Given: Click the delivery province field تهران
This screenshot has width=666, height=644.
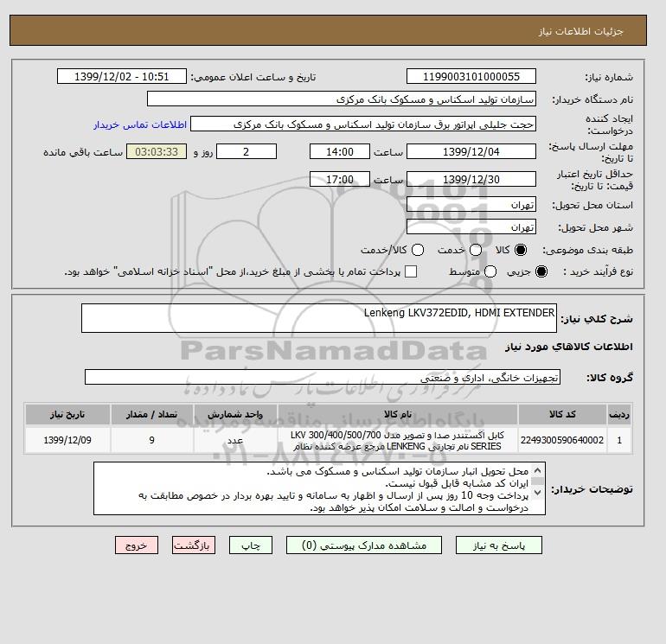Looking at the screenshot, I should [471, 205].
